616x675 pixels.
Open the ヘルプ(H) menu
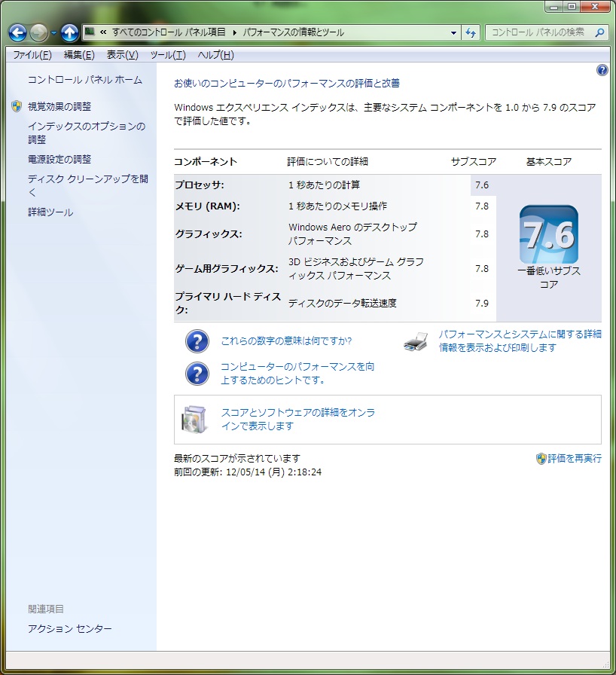216,55
